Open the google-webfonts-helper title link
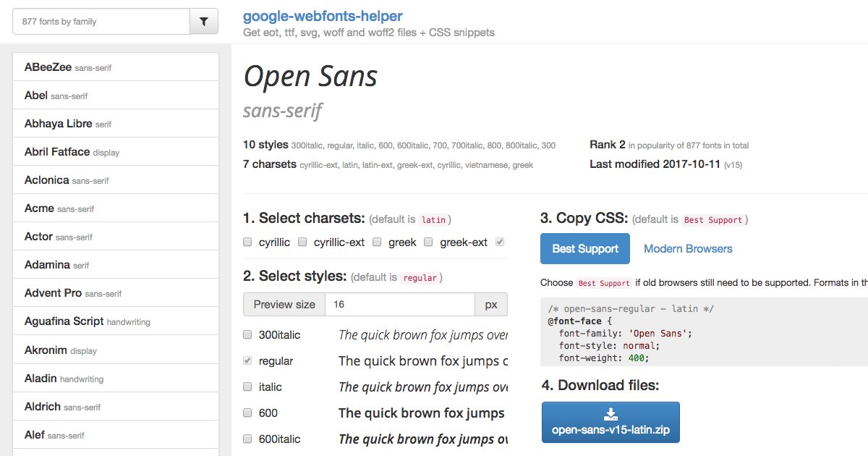Screen dimensions: 868x456 (323, 16)
